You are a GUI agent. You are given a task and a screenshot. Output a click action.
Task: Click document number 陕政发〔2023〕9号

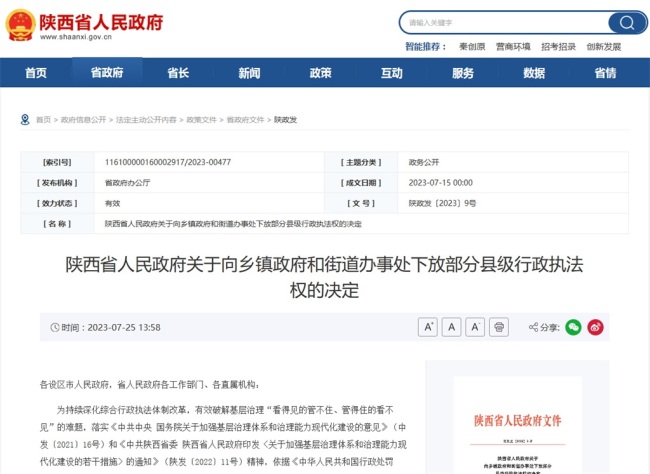coord(442,204)
